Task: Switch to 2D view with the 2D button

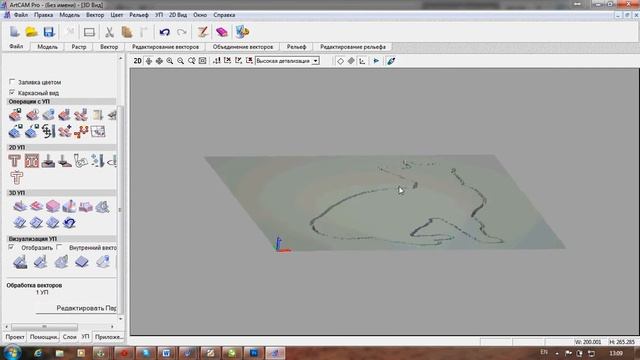Action: (x=138, y=61)
